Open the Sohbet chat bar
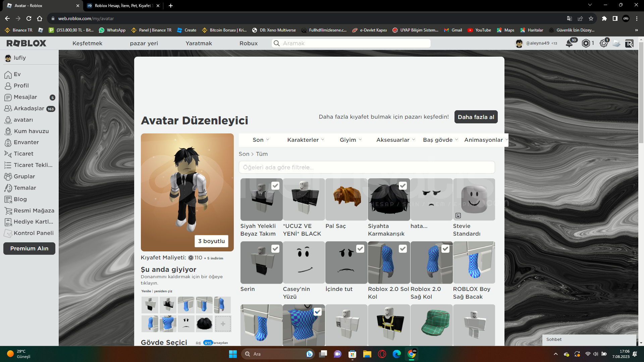The image size is (644, 362). click(589, 340)
